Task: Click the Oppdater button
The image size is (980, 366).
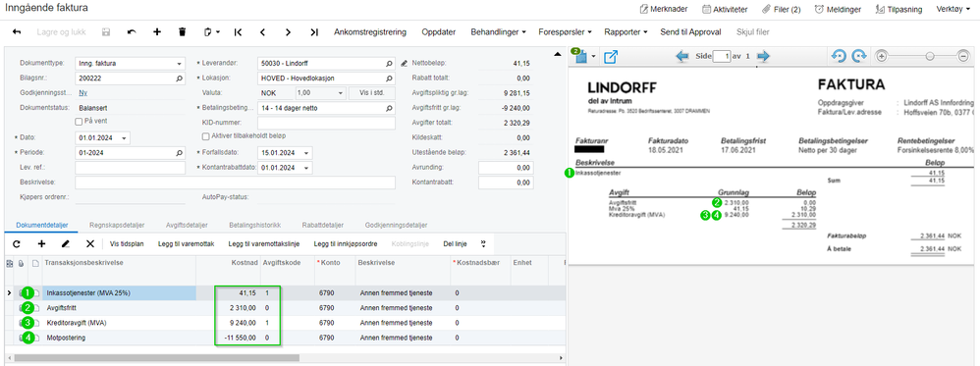Action: click(439, 31)
